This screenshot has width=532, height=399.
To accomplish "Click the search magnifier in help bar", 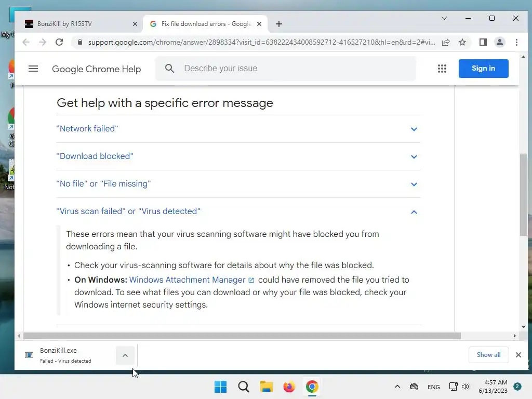I will pyautogui.click(x=170, y=69).
